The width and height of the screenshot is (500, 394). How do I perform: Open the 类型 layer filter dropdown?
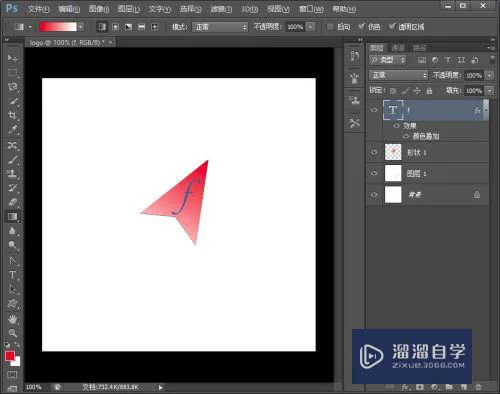pos(387,60)
